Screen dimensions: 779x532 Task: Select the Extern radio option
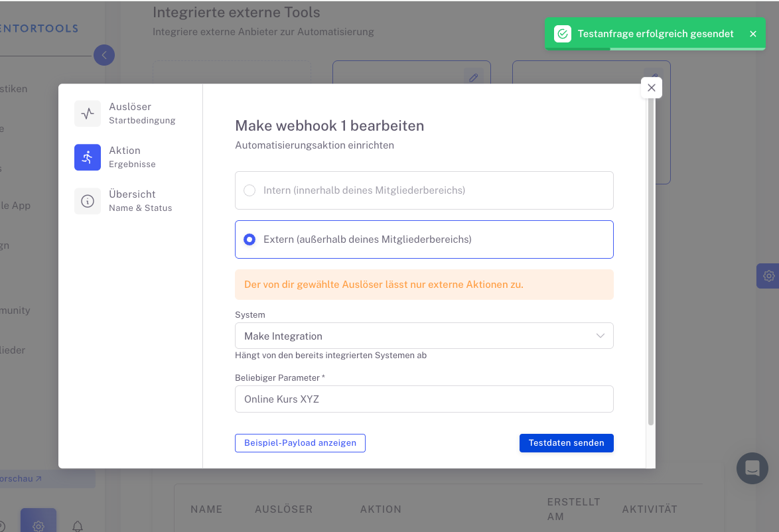(249, 239)
